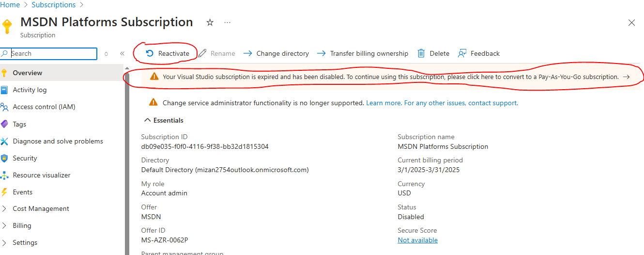Expand the Billing group
The width and height of the screenshot is (644, 255).
4,225
